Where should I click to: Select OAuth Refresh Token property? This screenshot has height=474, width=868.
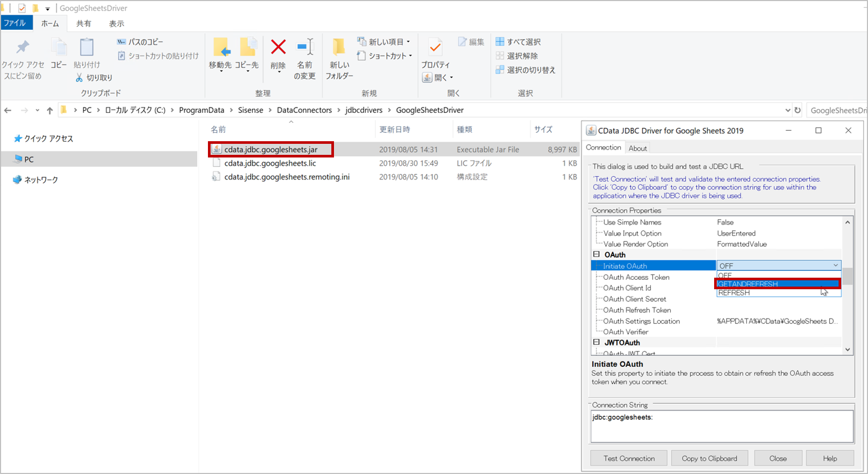(x=637, y=310)
